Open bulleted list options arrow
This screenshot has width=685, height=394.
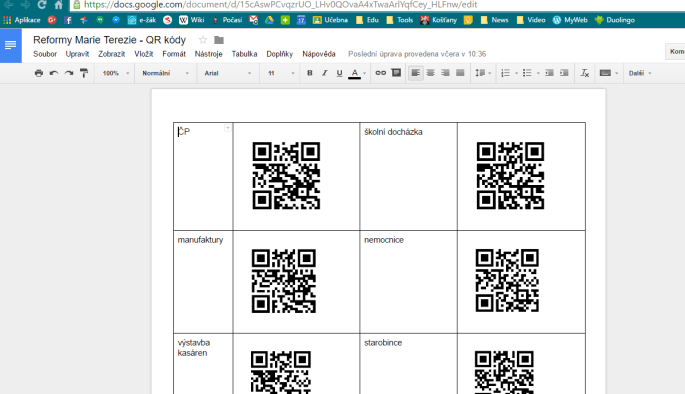point(538,73)
